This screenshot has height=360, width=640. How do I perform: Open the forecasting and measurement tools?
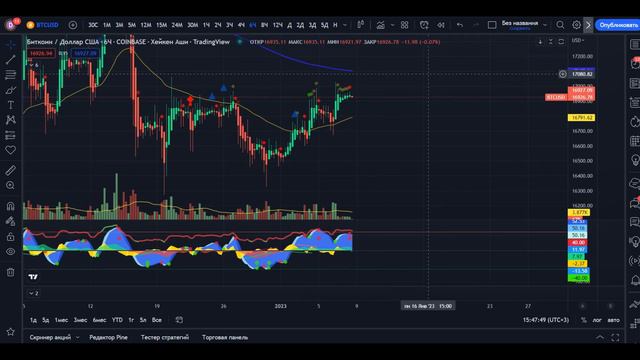[11, 135]
